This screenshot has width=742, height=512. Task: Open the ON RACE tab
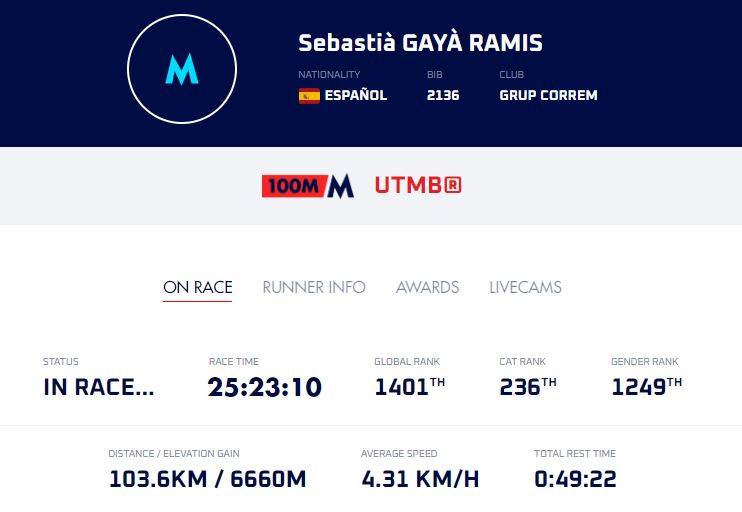197,287
